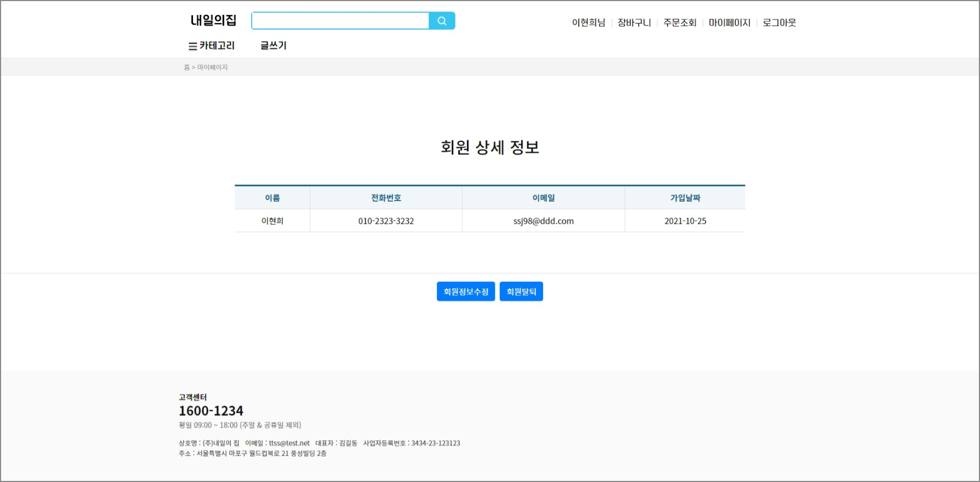
Task: Click the 마이페이지 breadcrumb item
Action: (213, 67)
